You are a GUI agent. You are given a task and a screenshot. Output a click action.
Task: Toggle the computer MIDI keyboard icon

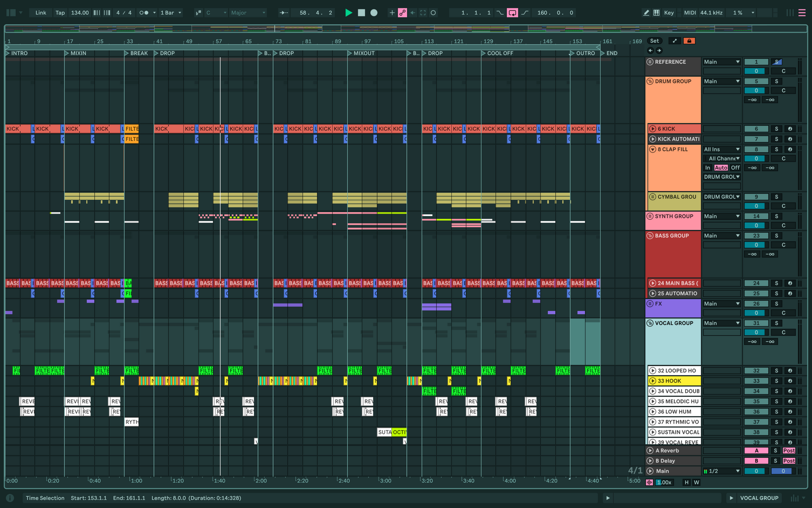656,13
